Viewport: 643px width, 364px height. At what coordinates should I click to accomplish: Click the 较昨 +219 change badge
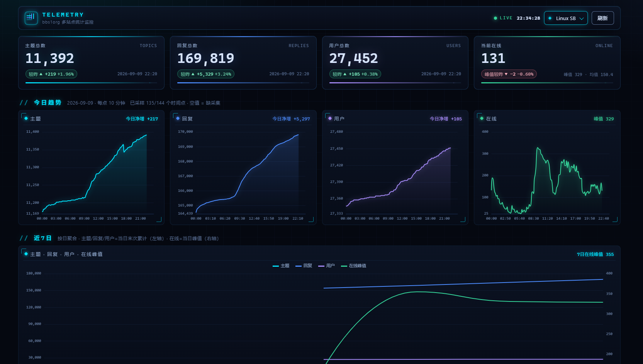51,74
